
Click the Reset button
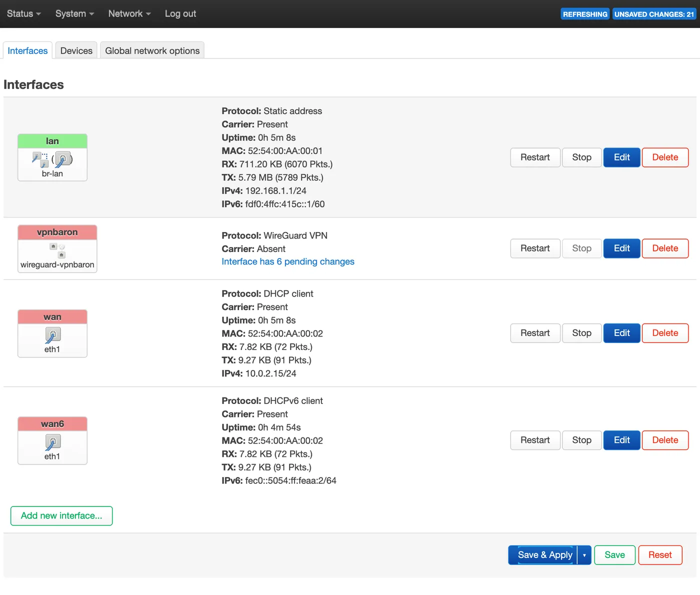click(x=660, y=555)
